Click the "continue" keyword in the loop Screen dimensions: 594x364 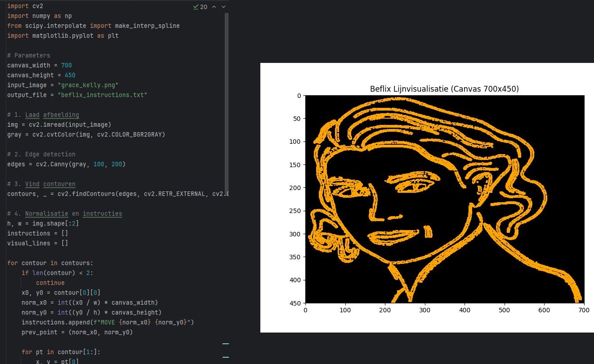tap(50, 283)
